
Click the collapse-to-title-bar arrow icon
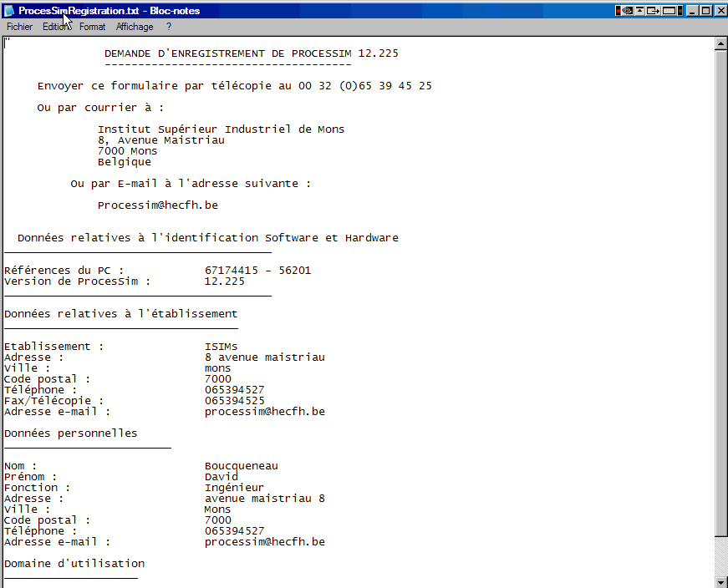[639, 11]
